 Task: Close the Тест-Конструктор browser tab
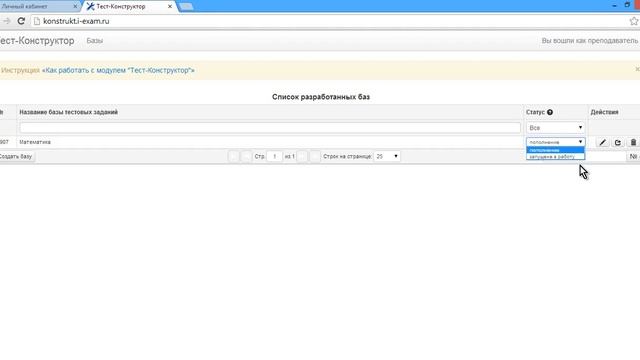(170, 7)
